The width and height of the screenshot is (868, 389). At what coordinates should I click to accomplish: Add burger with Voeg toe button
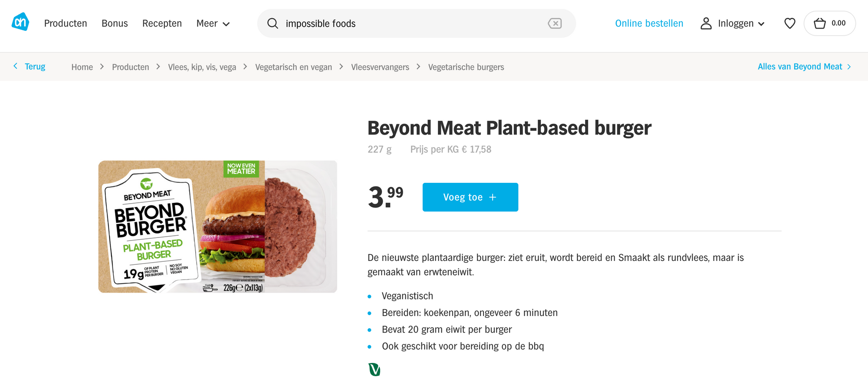pyautogui.click(x=470, y=197)
